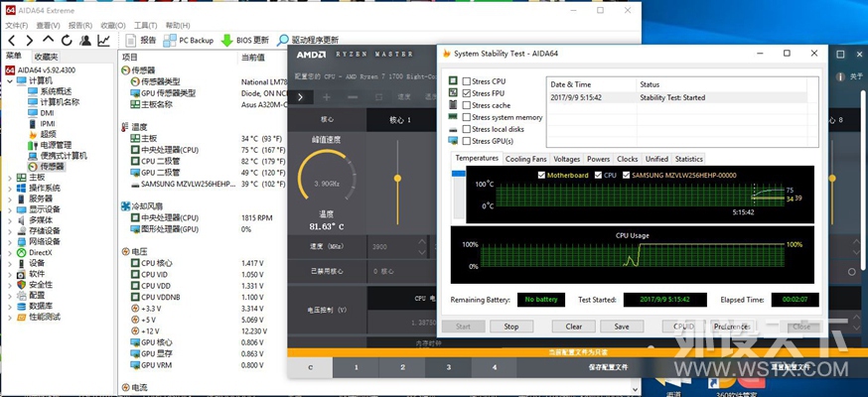Open the 工具(T) menu

click(146, 26)
